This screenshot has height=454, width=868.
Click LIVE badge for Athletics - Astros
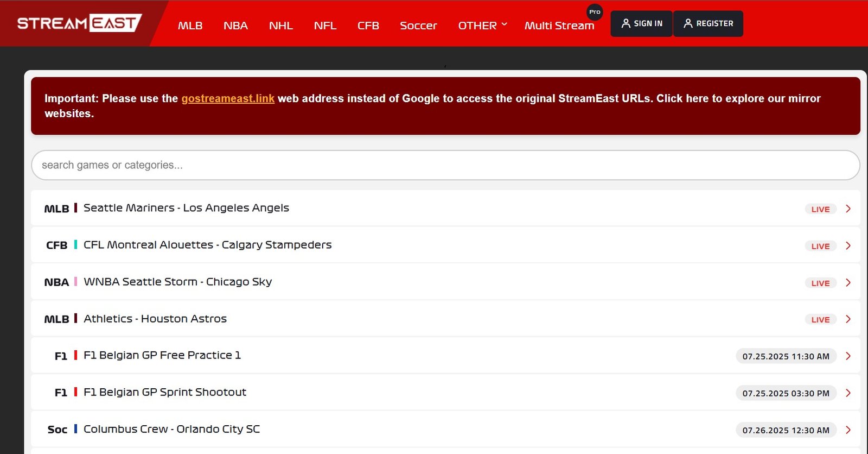point(820,319)
